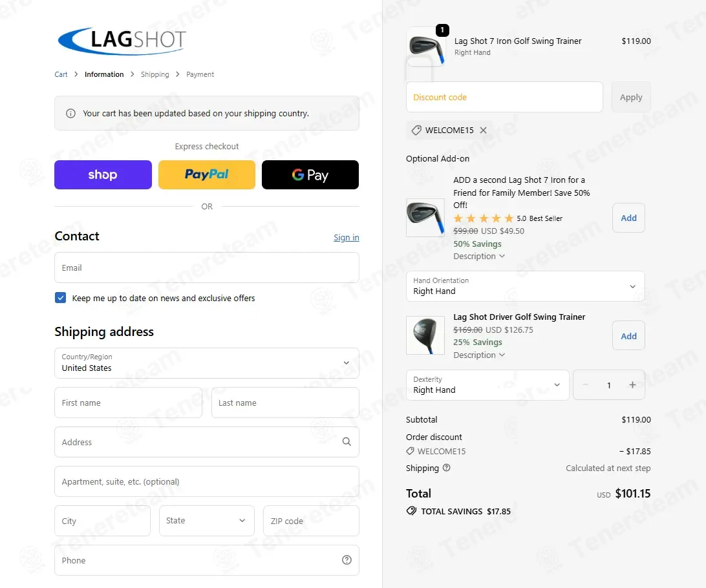Click the shipping info question mark icon

tap(446, 467)
